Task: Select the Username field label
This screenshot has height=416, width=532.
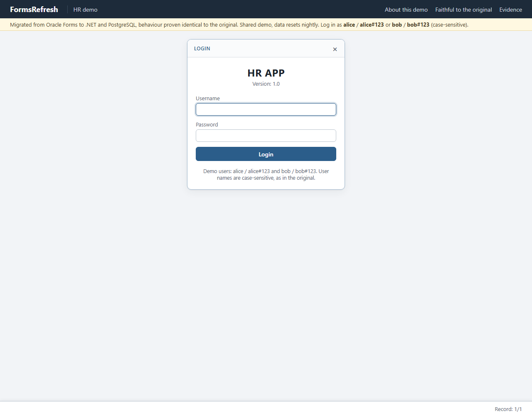Action: coord(208,99)
